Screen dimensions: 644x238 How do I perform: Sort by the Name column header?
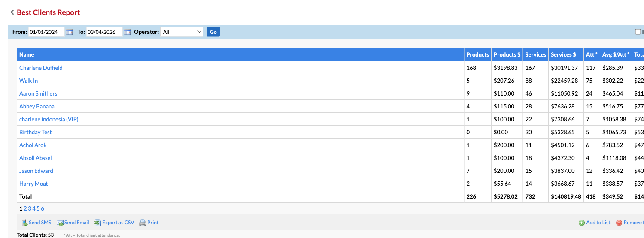pos(27,54)
